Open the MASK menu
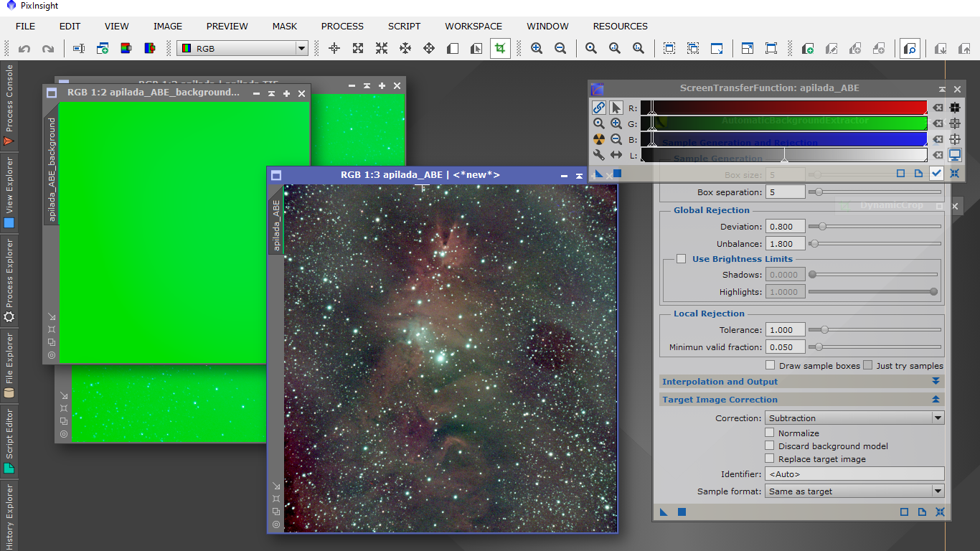Image resolution: width=980 pixels, height=551 pixels. [285, 26]
